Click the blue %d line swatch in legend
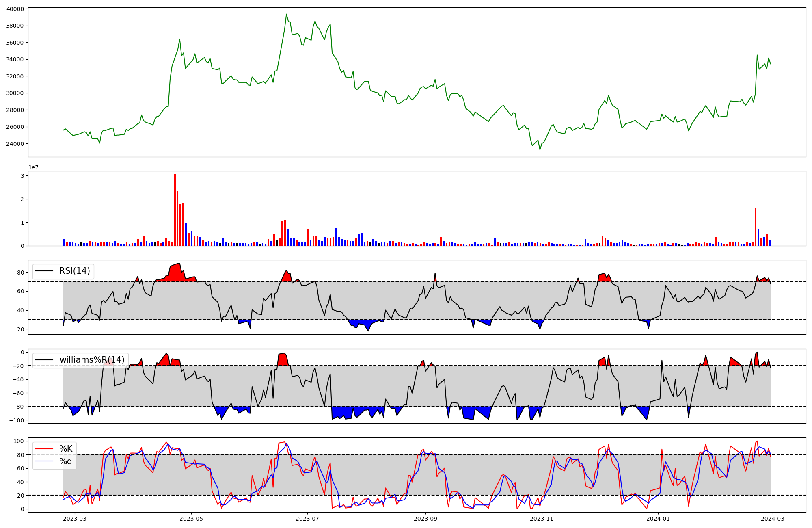812x528 pixels. [x=45, y=461]
